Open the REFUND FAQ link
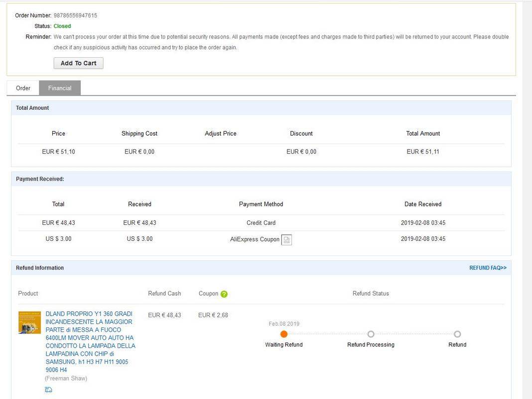Viewport: 532px width, 399px height. click(x=488, y=268)
